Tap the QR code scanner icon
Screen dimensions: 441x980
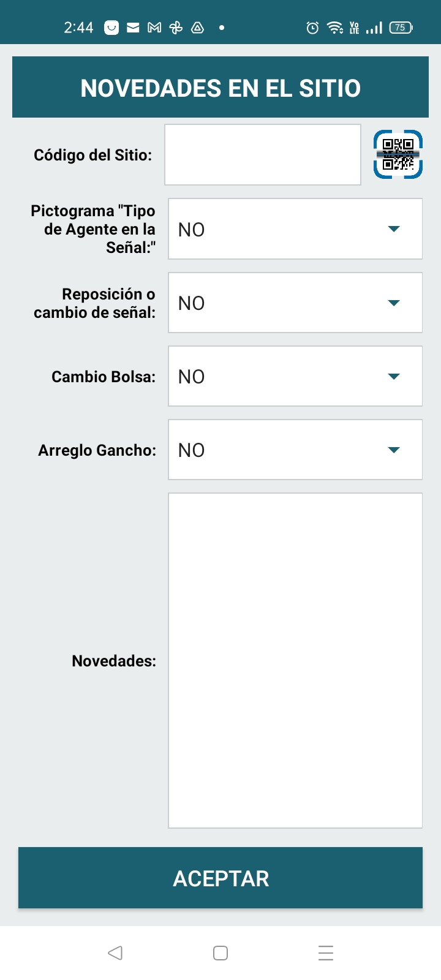pyautogui.click(x=398, y=154)
